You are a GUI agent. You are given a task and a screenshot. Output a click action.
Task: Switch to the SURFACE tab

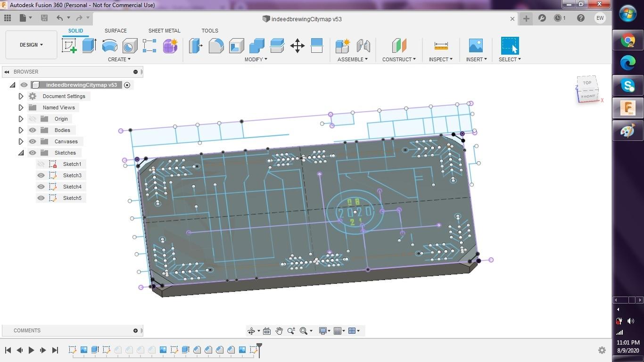click(x=116, y=31)
